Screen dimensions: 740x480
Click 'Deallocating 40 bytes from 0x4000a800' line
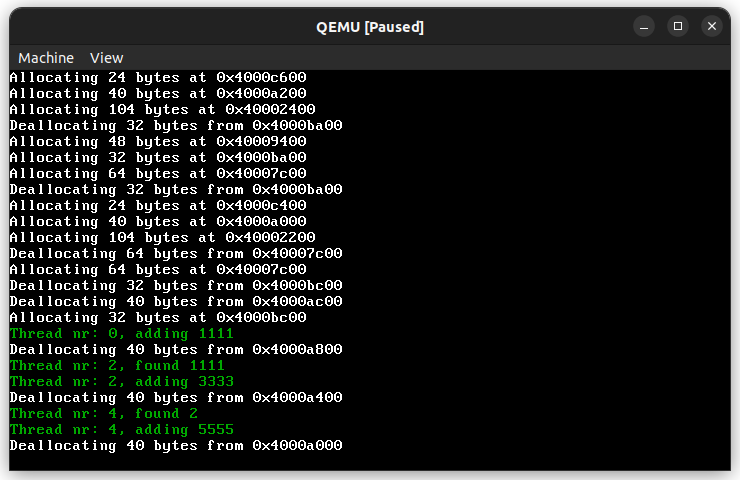click(176, 350)
